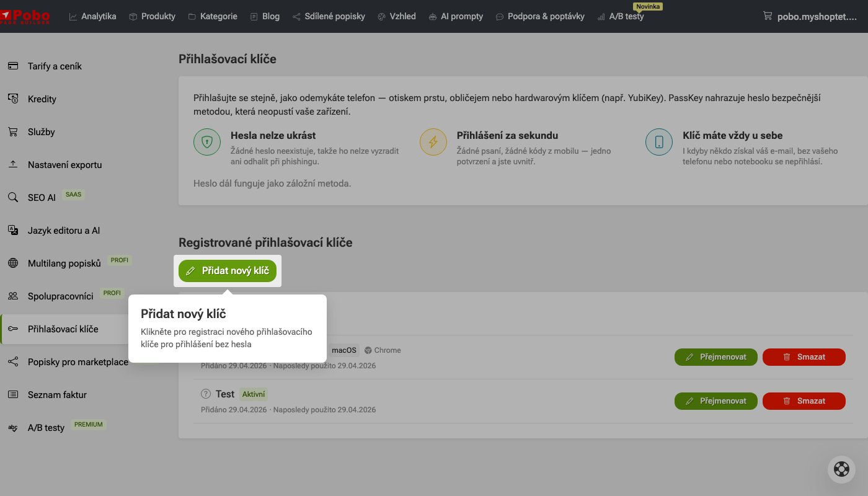Viewport: 868px width, 496px height.
Task: Click the Vzhled palette icon
Action: click(381, 17)
